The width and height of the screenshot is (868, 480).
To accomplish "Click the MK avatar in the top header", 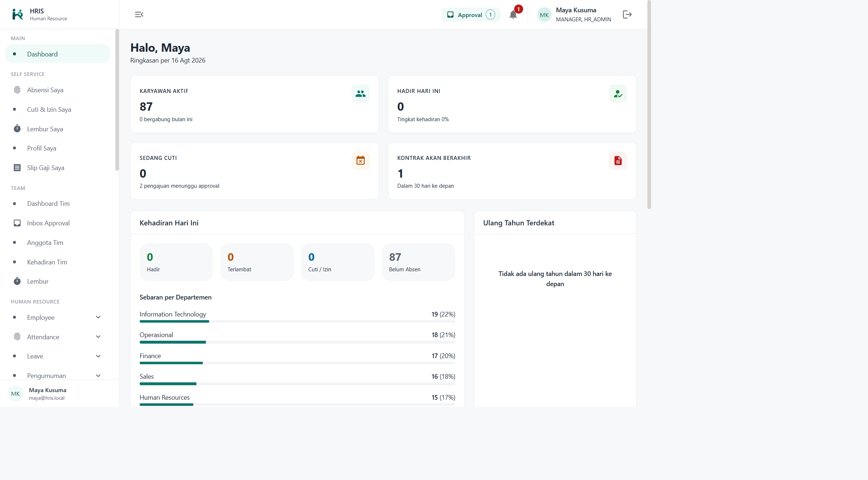I will pos(544,15).
